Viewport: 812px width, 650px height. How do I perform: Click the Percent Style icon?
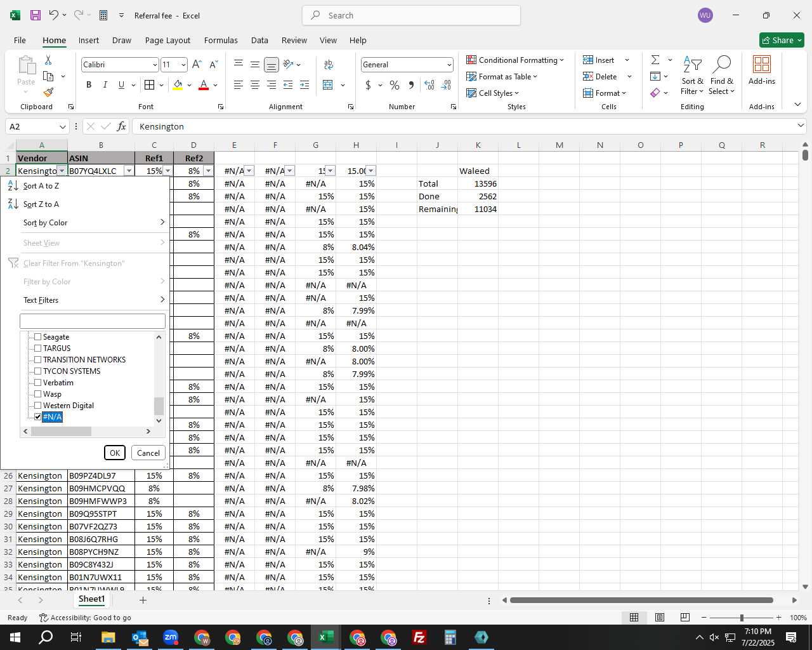tap(395, 85)
